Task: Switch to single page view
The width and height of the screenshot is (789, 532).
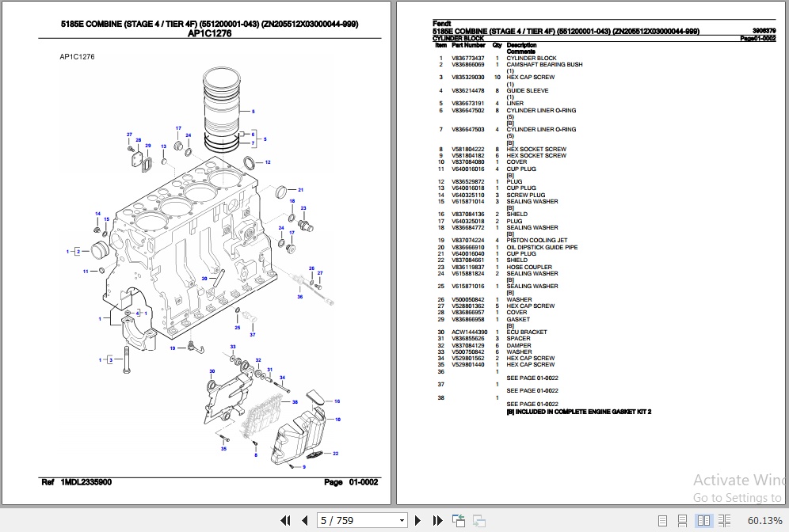Action: coord(663,520)
